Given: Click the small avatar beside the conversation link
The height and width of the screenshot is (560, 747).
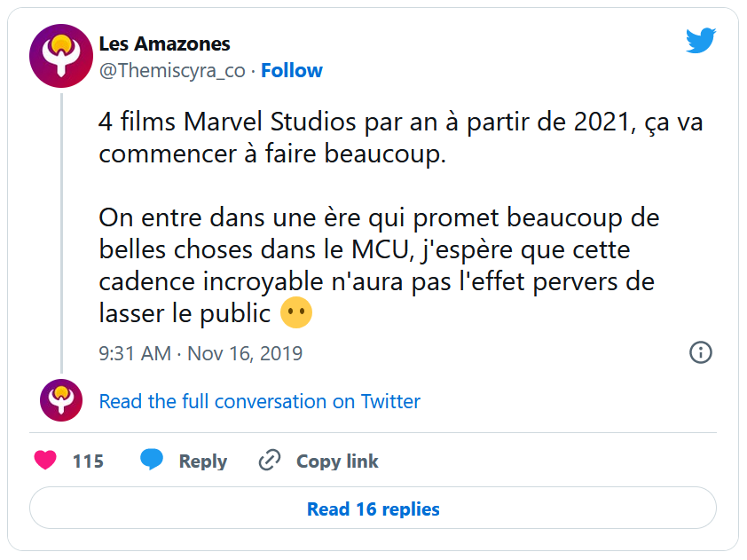Looking at the screenshot, I should tap(60, 400).
